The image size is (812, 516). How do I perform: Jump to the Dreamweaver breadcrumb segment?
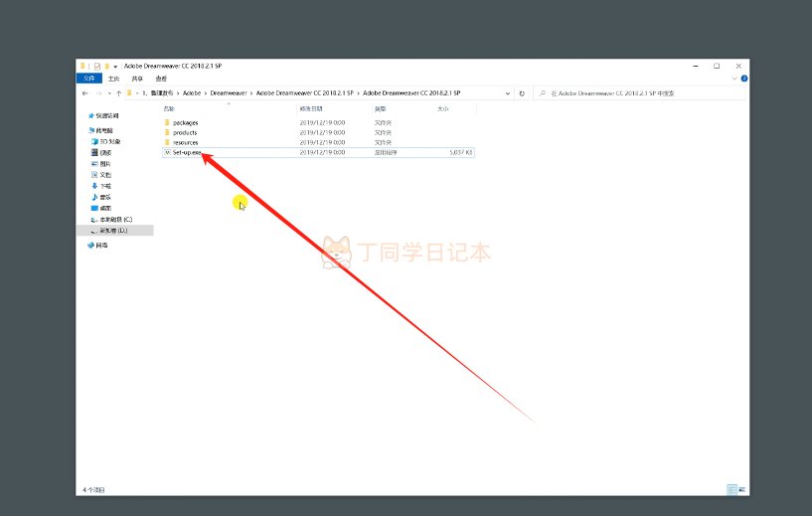(229, 93)
